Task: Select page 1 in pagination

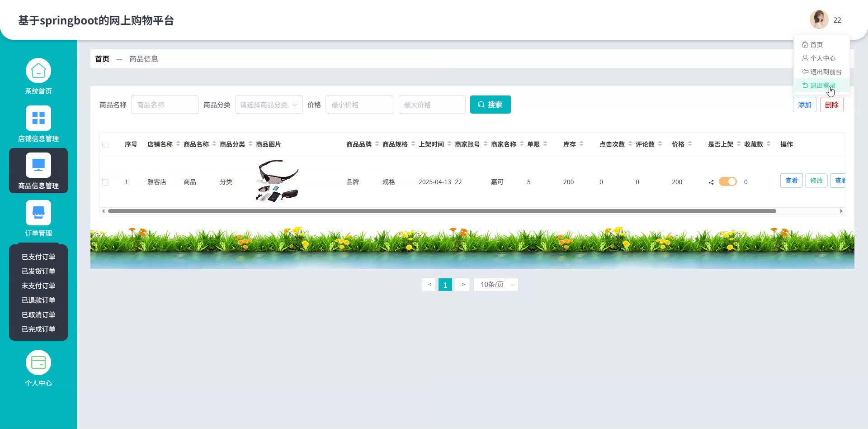Action: pos(445,285)
